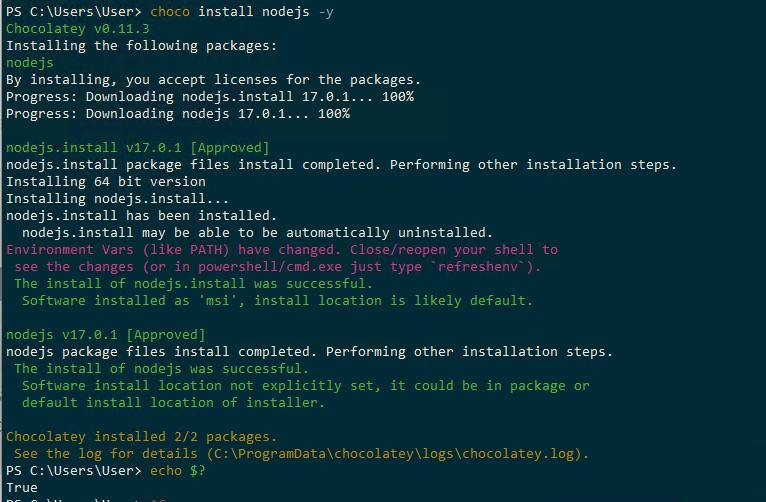Click 'nodejs.install has been installed.' line
The image size is (766, 502).
click(x=139, y=215)
